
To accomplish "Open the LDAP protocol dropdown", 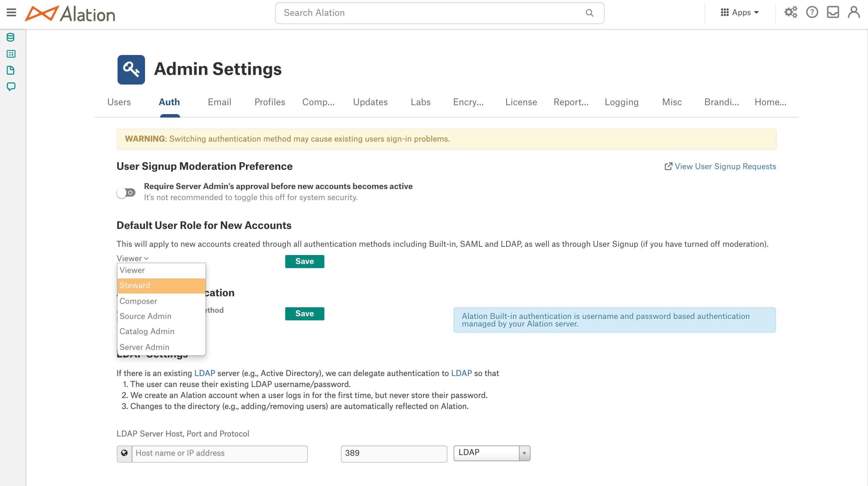I will click(x=492, y=453).
